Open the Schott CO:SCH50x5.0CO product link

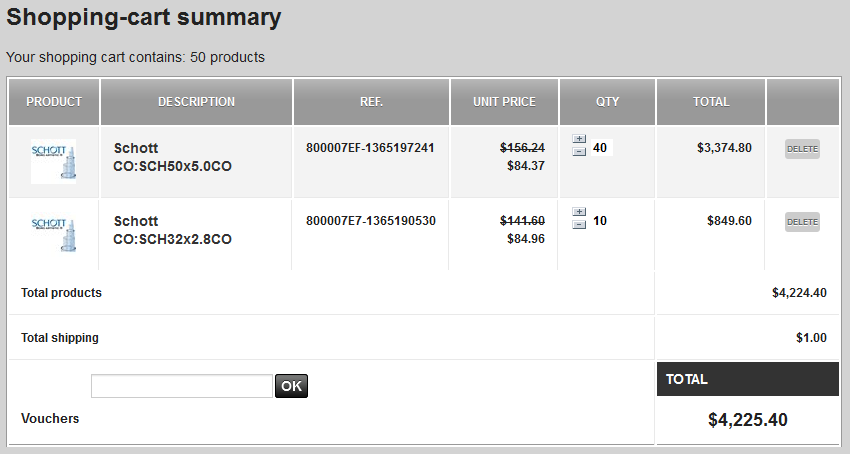(172, 157)
